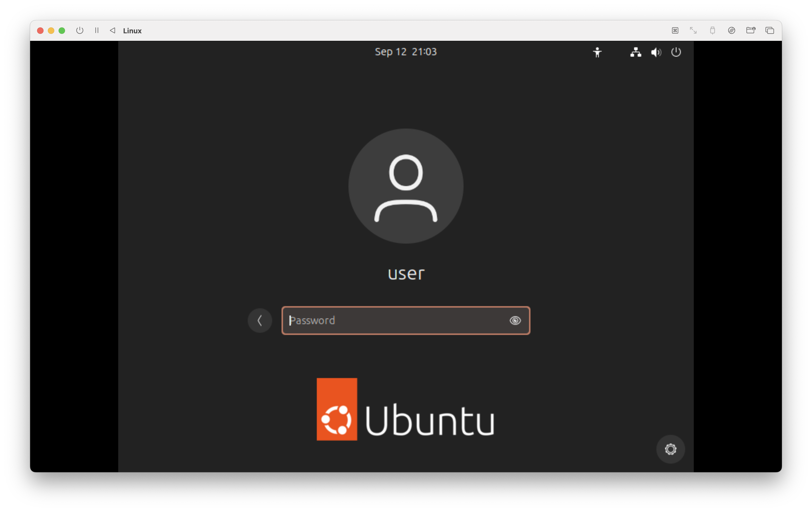Pause the virtual machine
812x512 pixels.
[97, 30]
